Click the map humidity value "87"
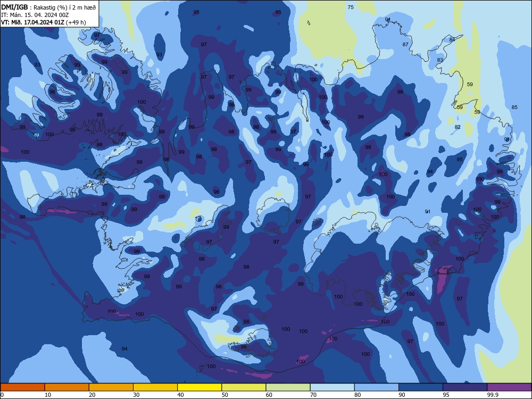532x399 pixels. click(x=405, y=45)
